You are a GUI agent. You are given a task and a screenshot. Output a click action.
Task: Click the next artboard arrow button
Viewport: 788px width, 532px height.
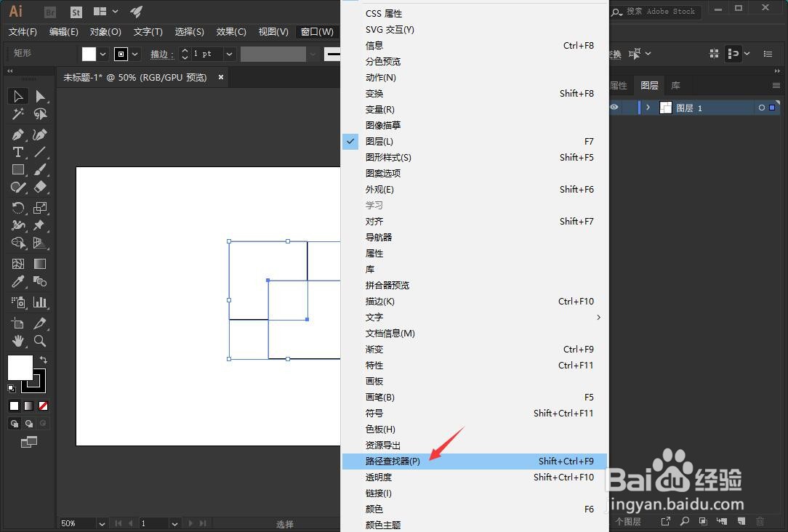190,523
